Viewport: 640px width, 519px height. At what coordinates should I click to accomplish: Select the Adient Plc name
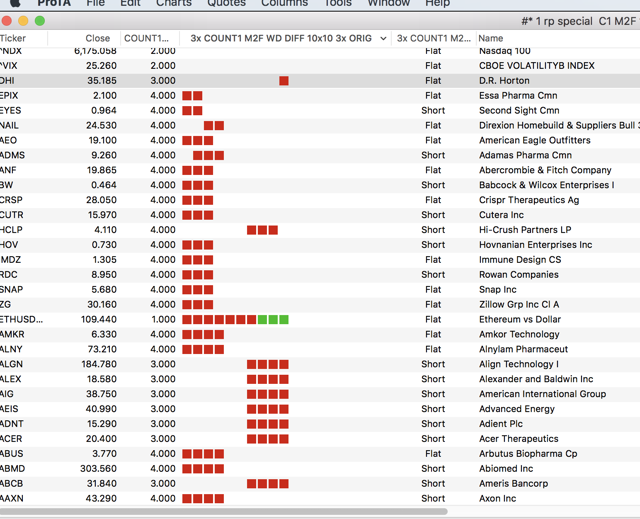tap(501, 424)
